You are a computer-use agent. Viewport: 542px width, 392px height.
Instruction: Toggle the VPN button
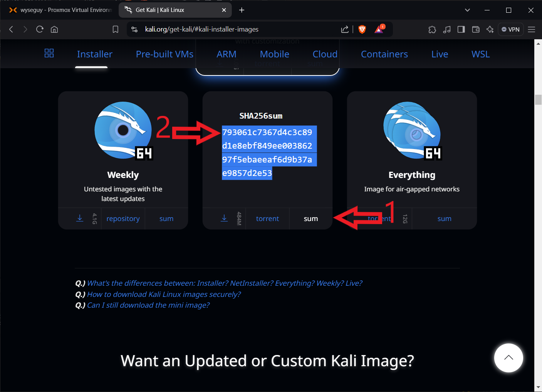tap(510, 29)
